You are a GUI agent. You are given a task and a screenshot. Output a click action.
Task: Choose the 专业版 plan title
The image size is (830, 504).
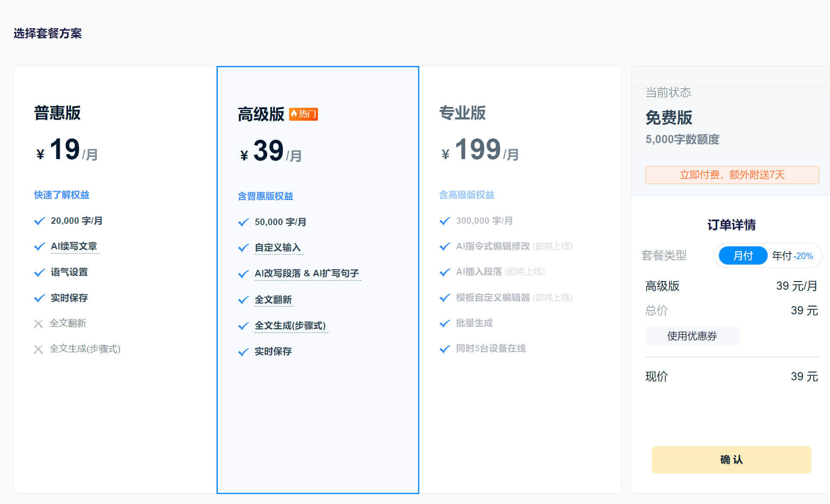pyautogui.click(x=462, y=113)
